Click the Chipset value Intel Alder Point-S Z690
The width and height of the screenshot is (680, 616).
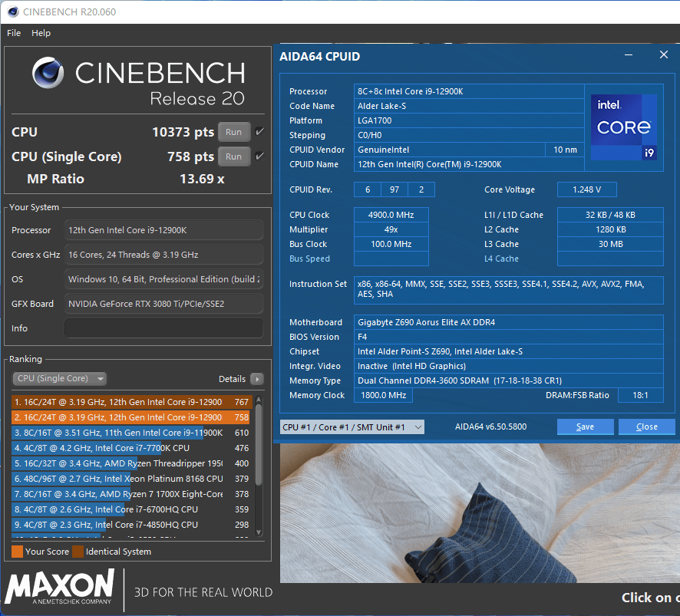509,351
